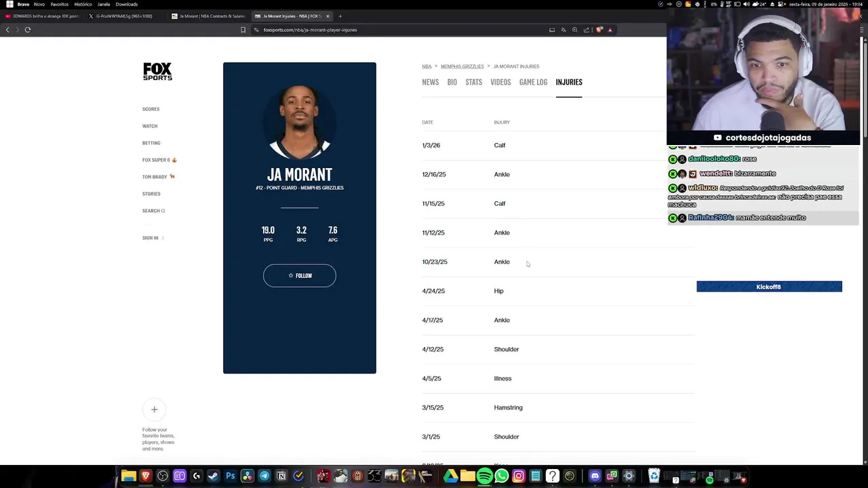The height and width of the screenshot is (488, 868).
Task: Open Telegram from the dock
Action: pyautogui.click(x=264, y=476)
